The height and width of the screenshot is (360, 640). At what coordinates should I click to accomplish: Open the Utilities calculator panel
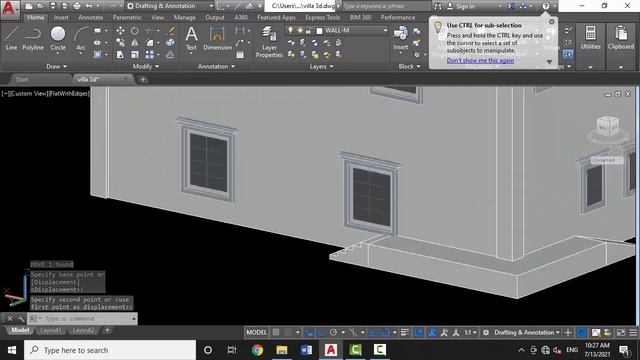(x=590, y=38)
